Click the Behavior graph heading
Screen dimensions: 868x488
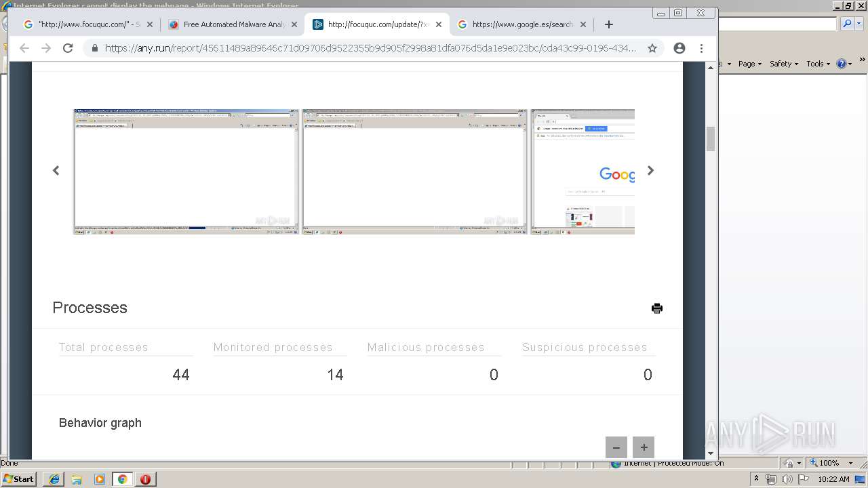point(100,423)
